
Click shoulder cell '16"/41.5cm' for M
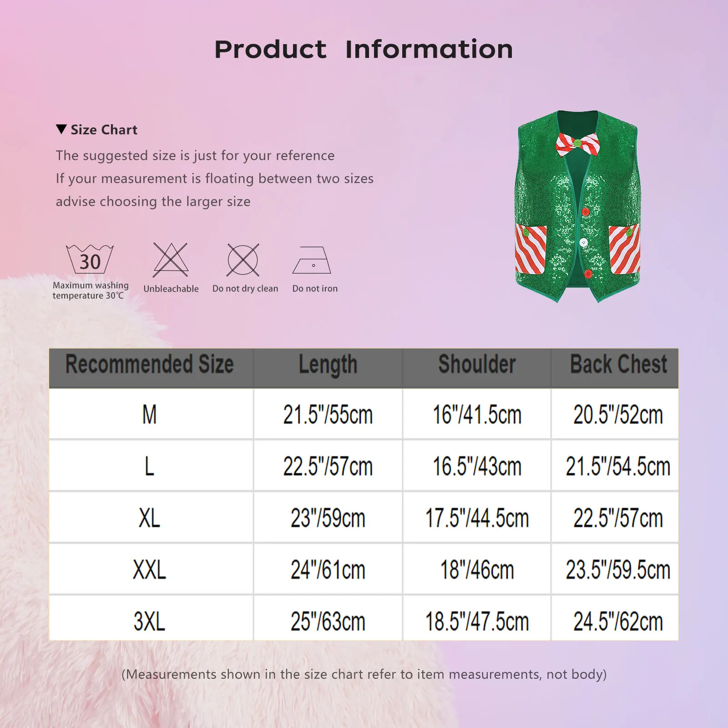[x=477, y=414]
